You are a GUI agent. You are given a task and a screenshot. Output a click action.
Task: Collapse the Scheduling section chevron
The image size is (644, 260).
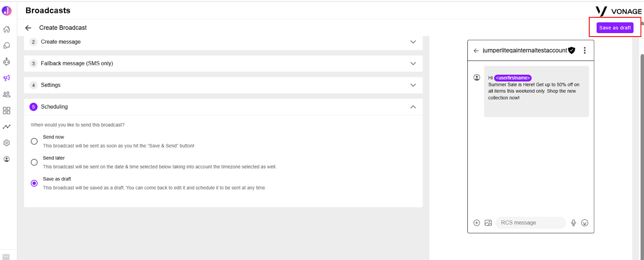413,107
